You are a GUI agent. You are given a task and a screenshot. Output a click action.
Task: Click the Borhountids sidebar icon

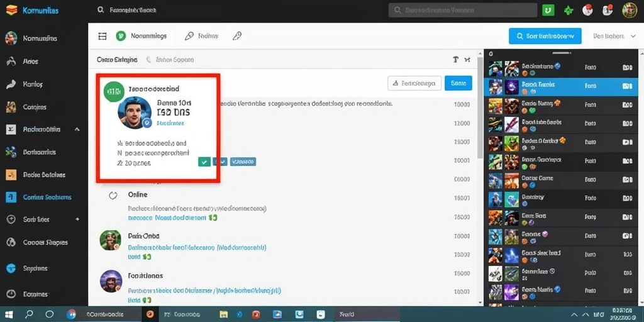pyautogui.click(x=11, y=152)
